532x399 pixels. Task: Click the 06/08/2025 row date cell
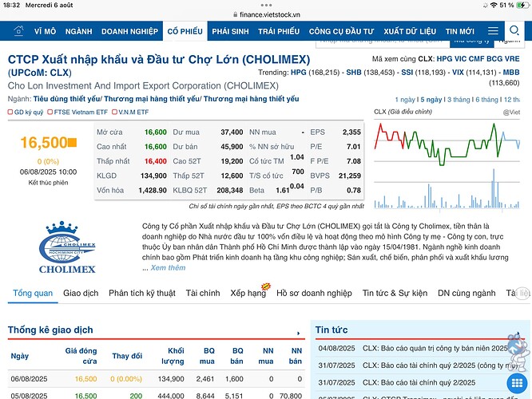(30, 379)
